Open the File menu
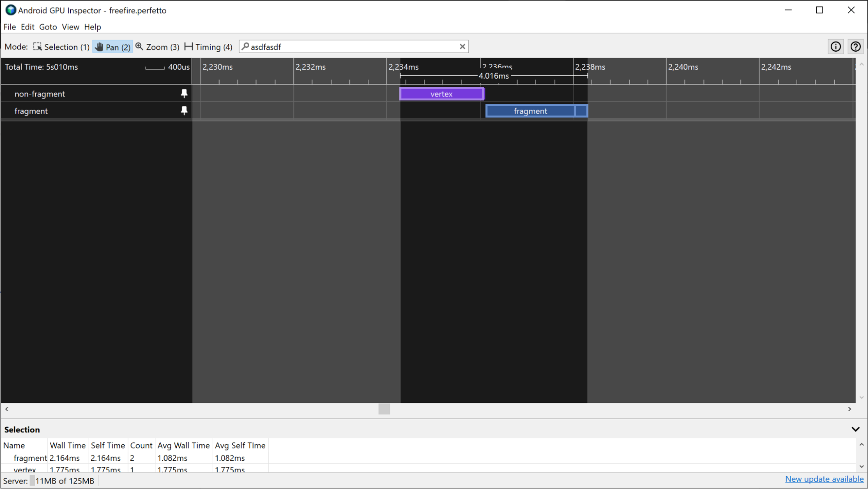The image size is (868, 489). (9, 27)
